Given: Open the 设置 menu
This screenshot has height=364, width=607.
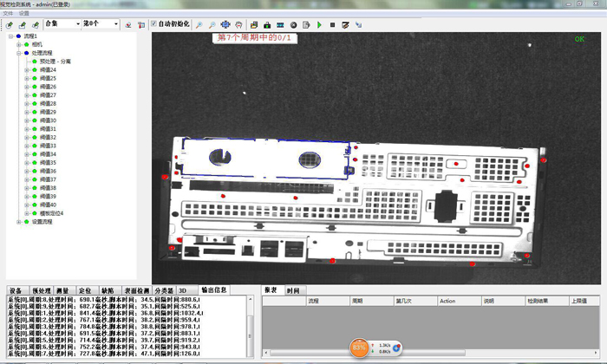Looking at the screenshot, I should (x=24, y=14).
